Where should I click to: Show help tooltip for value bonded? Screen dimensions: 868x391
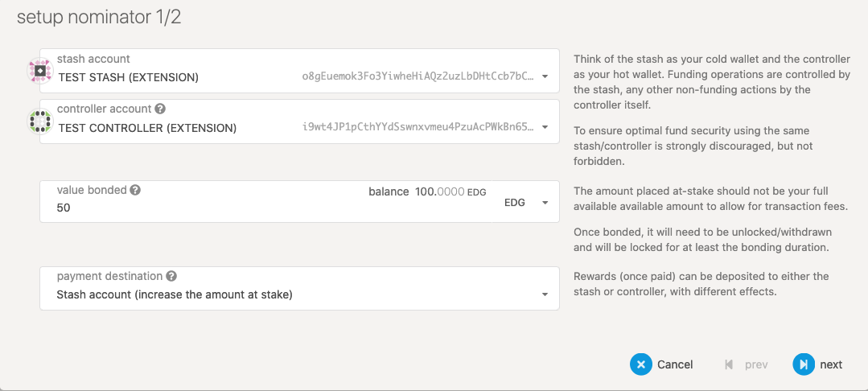click(x=135, y=191)
